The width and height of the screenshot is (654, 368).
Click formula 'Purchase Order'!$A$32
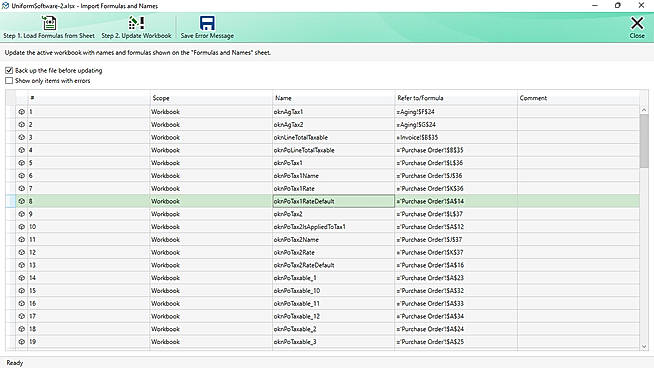pyautogui.click(x=456, y=290)
